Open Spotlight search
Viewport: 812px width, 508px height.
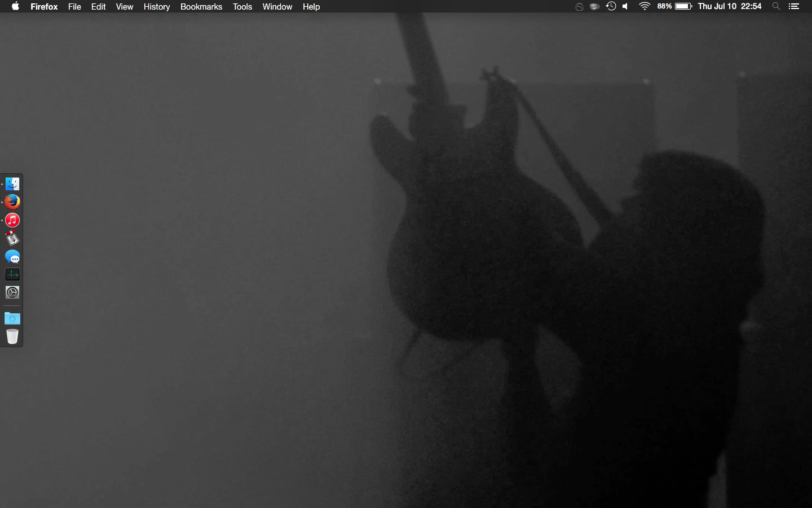776,6
